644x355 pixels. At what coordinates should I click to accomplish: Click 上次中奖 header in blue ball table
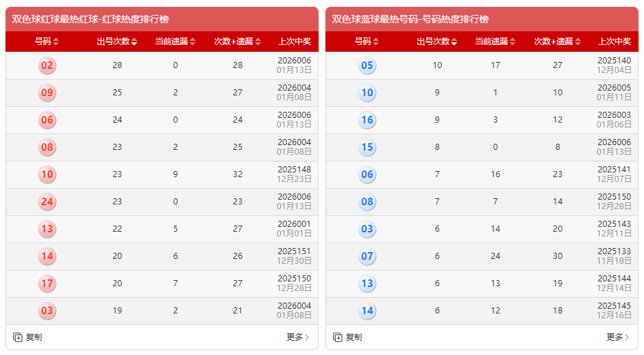click(x=615, y=42)
